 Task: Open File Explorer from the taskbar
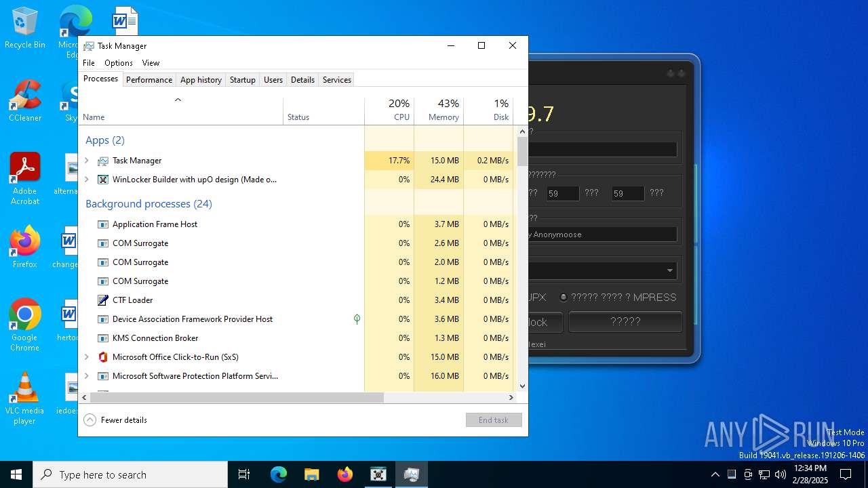click(312, 474)
